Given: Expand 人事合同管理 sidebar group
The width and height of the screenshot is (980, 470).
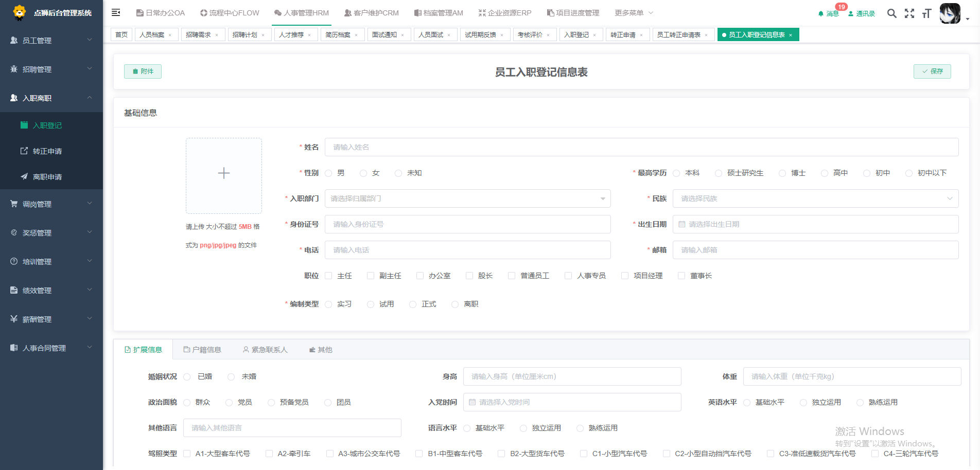Looking at the screenshot, I should coord(51,348).
